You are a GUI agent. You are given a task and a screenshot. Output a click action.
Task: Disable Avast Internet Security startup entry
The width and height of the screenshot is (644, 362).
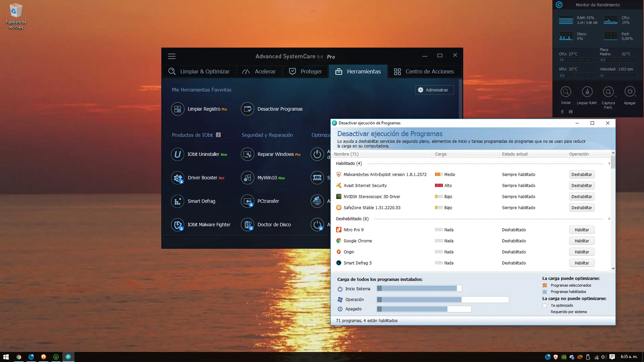coord(582,185)
